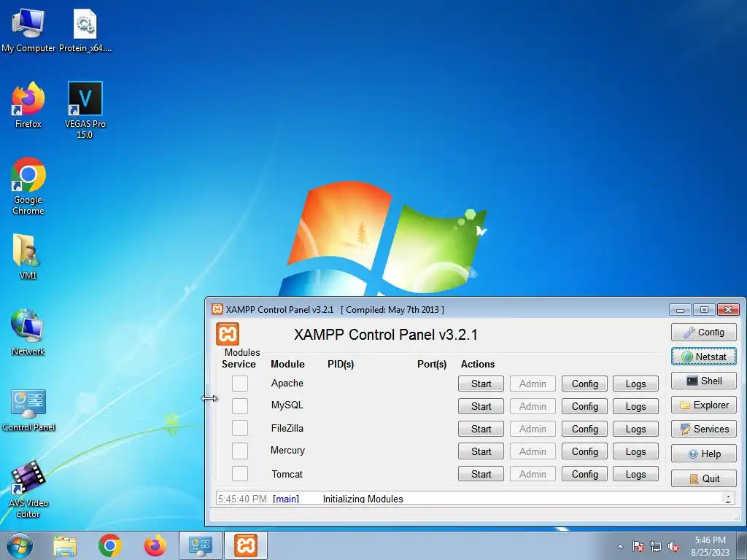Image resolution: width=747 pixels, height=560 pixels.
Task: Start the FileZilla module
Action: [481, 429]
